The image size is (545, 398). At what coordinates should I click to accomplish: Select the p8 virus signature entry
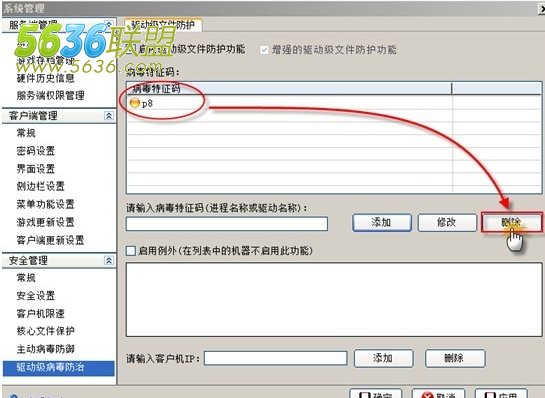click(x=147, y=103)
